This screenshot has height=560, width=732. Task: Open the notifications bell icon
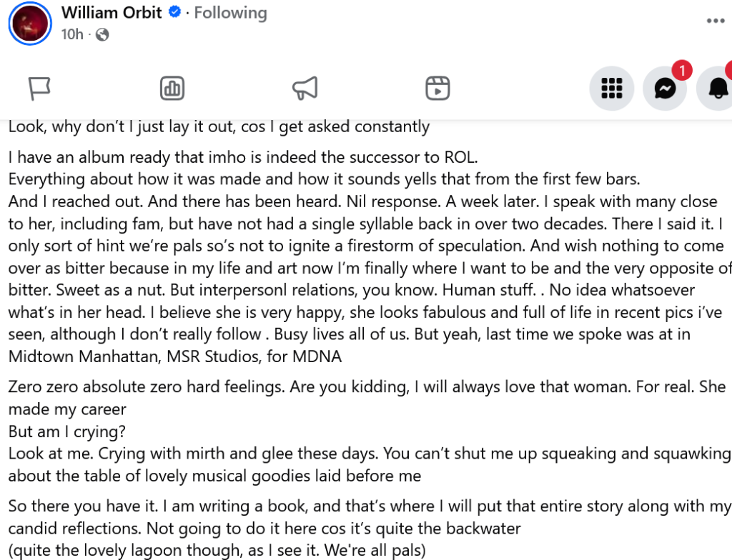(717, 89)
